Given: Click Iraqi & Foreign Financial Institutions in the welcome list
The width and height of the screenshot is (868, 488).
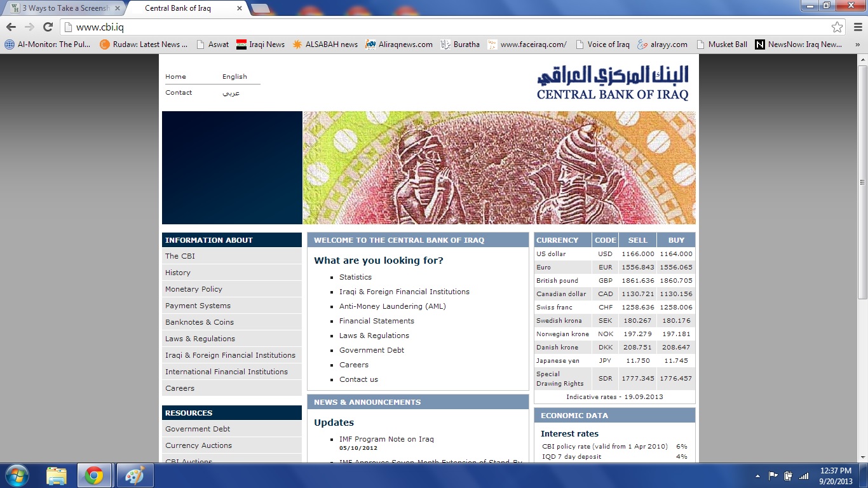Looking at the screenshot, I should [404, 292].
